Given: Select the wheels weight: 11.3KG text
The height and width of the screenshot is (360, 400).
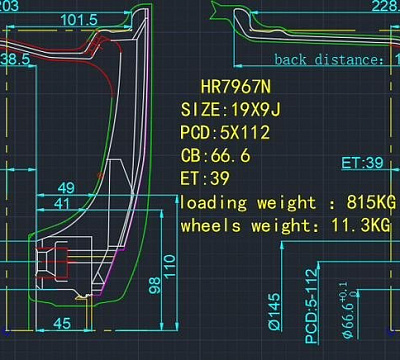Looking at the screenshot, I should pyautogui.click(x=285, y=225).
